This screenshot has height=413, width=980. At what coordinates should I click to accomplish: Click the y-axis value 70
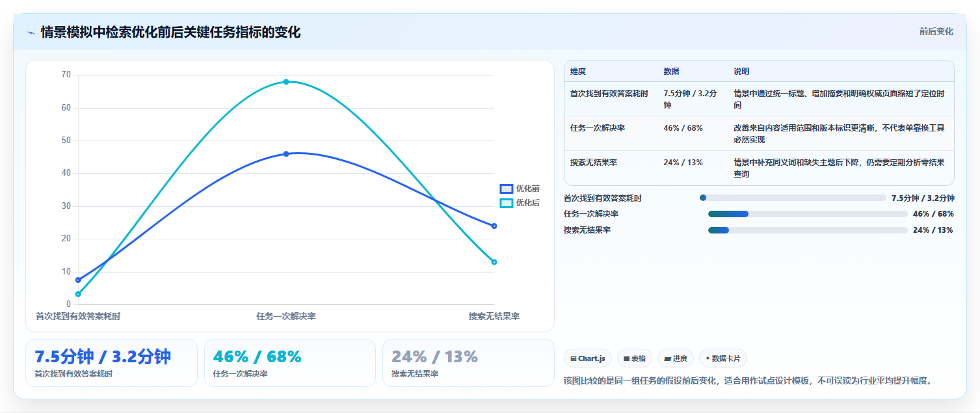66,75
